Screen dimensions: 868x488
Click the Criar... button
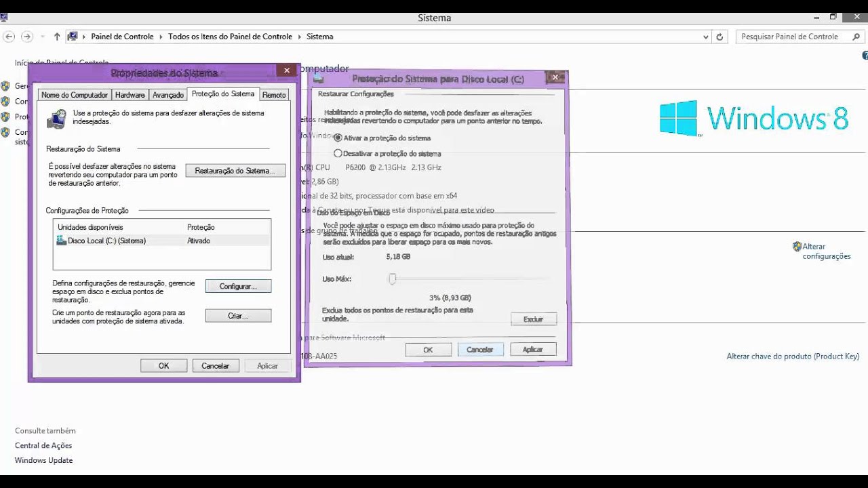coord(238,316)
